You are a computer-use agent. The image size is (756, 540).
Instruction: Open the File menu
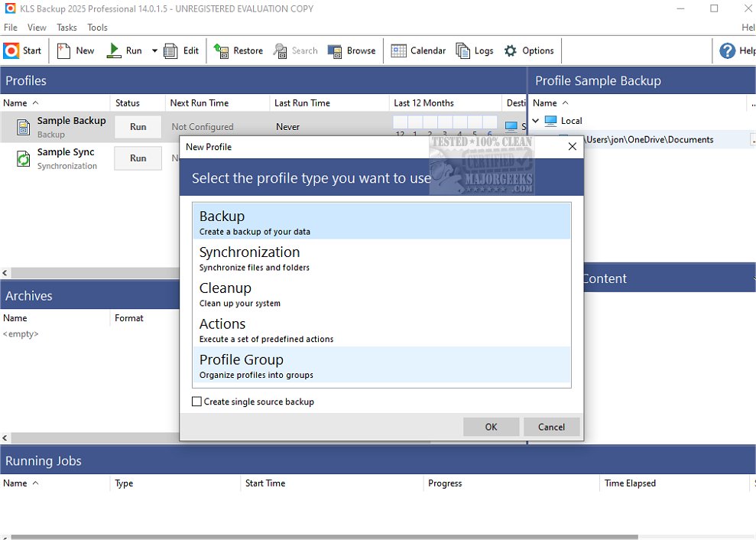tap(11, 28)
